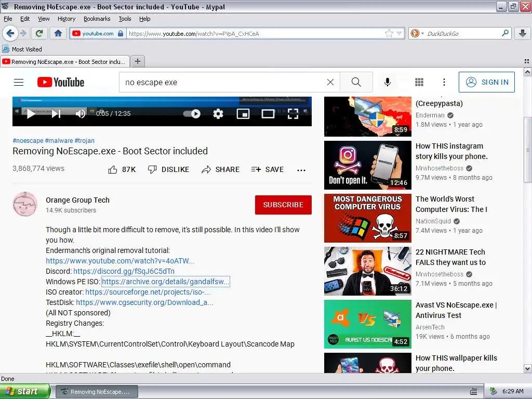Open the #malware hashtag

click(59, 140)
